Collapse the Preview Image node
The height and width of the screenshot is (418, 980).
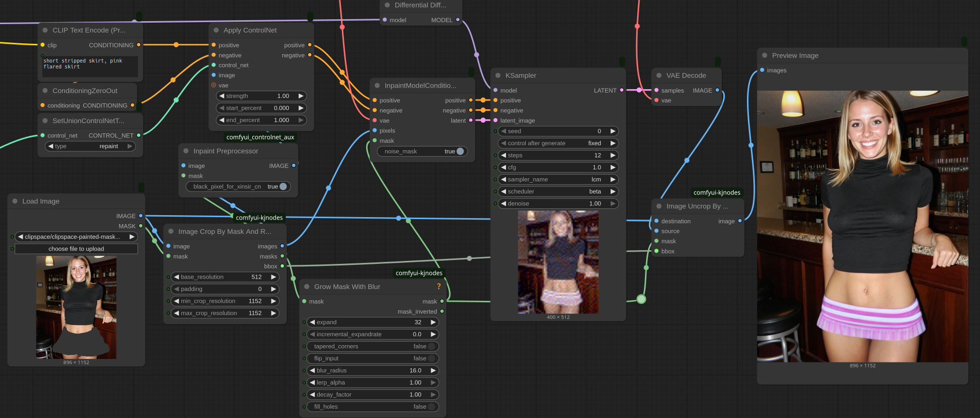(x=765, y=56)
